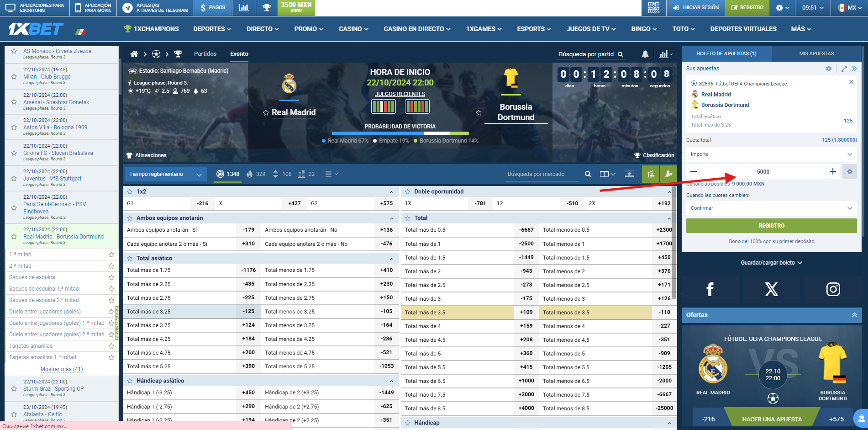Open the CASINO menu
Viewport: 868px width, 430px height.
[353, 29]
